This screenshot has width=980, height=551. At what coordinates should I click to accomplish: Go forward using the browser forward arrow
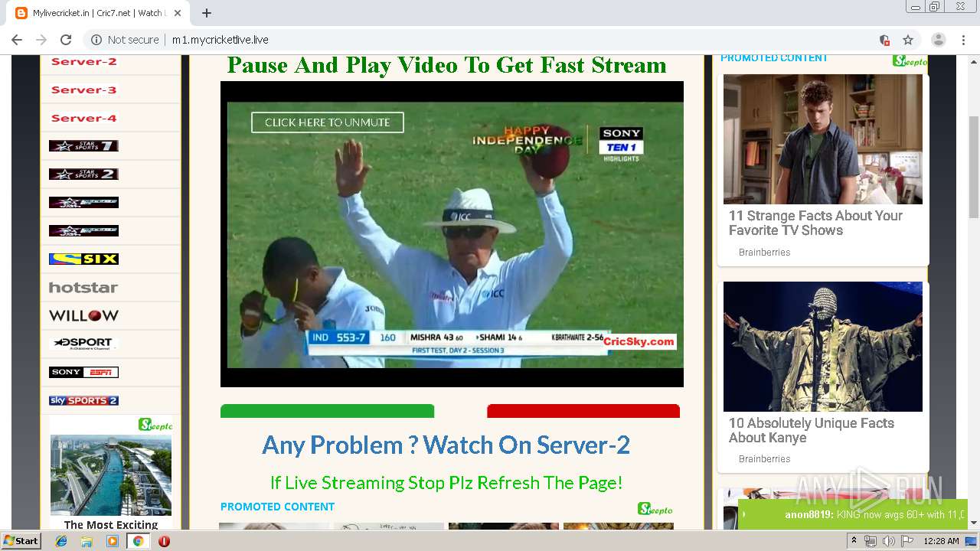click(41, 40)
